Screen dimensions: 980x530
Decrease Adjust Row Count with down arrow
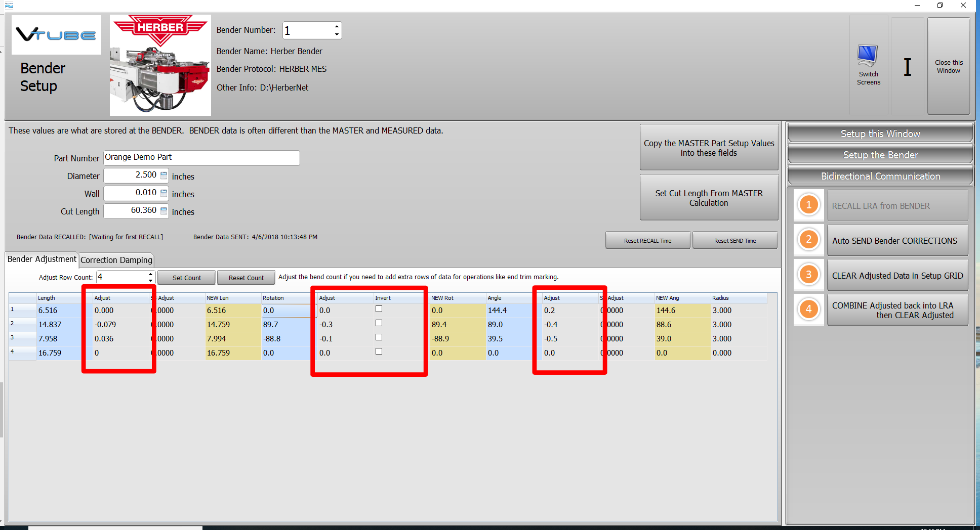pyautogui.click(x=150, y=280)
